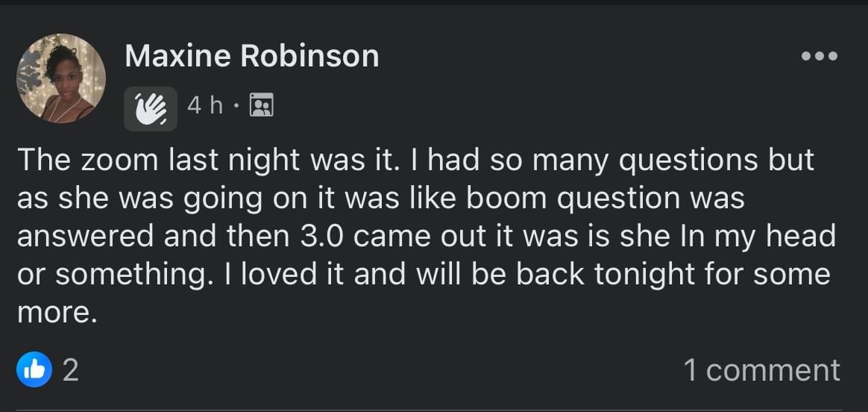Image resolution: width=868 pixels, height=412 pixels.
Task: Open Maxine Robinson's profile picture
Action: click(x=60, y=78)
